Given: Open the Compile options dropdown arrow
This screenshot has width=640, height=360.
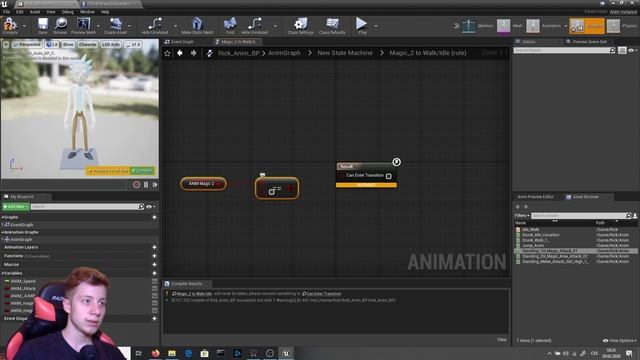Looking at the screenshot, I should [24, 26].
